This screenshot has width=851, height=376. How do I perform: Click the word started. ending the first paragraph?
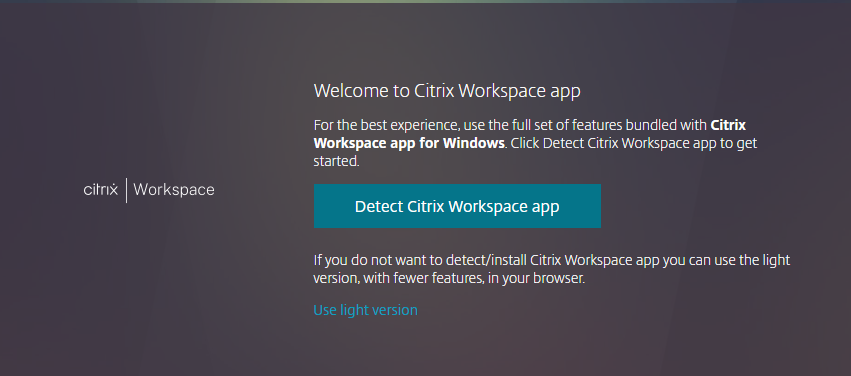click(336, 161)
